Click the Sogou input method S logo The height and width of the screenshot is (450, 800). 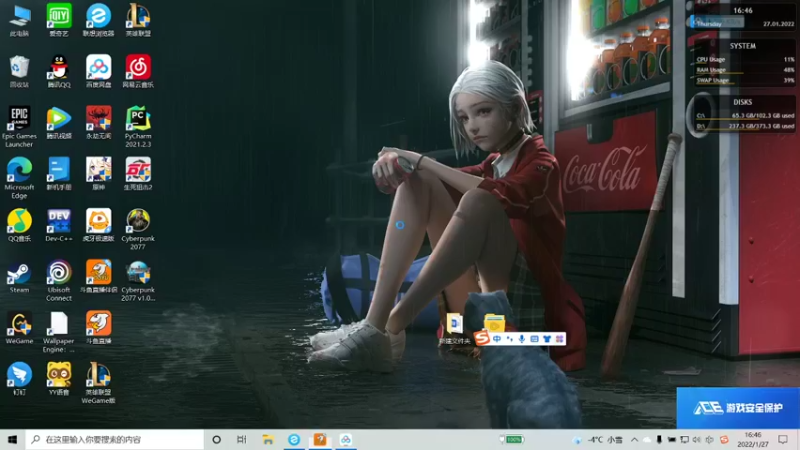click(x=482, y=338)
